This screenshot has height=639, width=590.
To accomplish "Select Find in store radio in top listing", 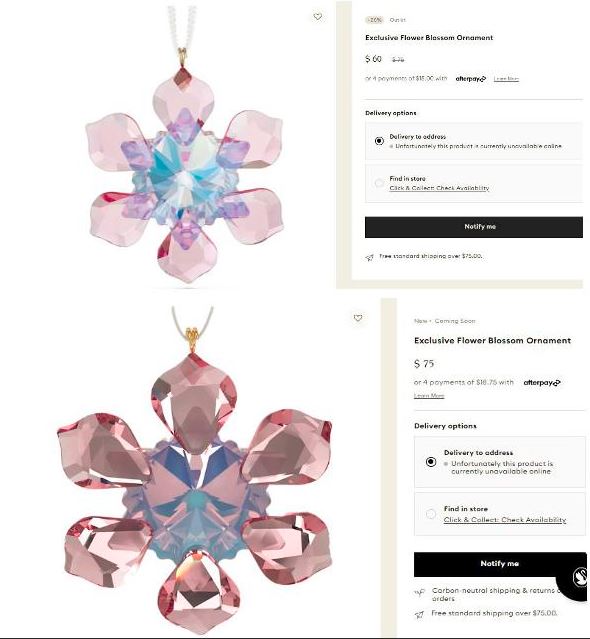I will [x=379, y=183].
